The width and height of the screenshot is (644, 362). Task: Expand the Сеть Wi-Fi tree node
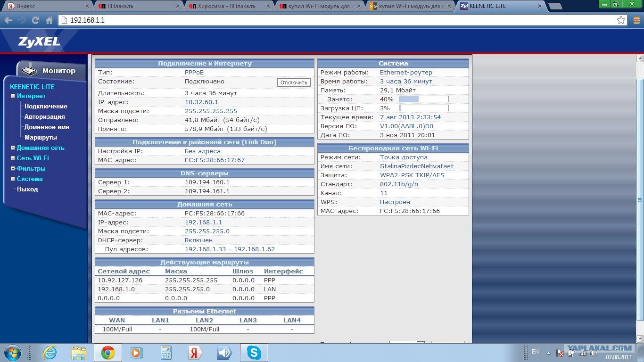click(x=13, y=158)
